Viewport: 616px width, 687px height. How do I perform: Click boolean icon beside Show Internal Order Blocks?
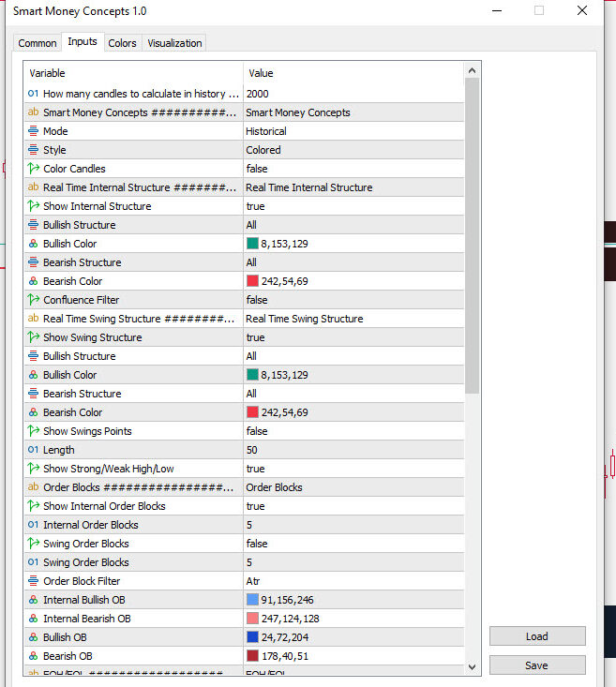34,506
